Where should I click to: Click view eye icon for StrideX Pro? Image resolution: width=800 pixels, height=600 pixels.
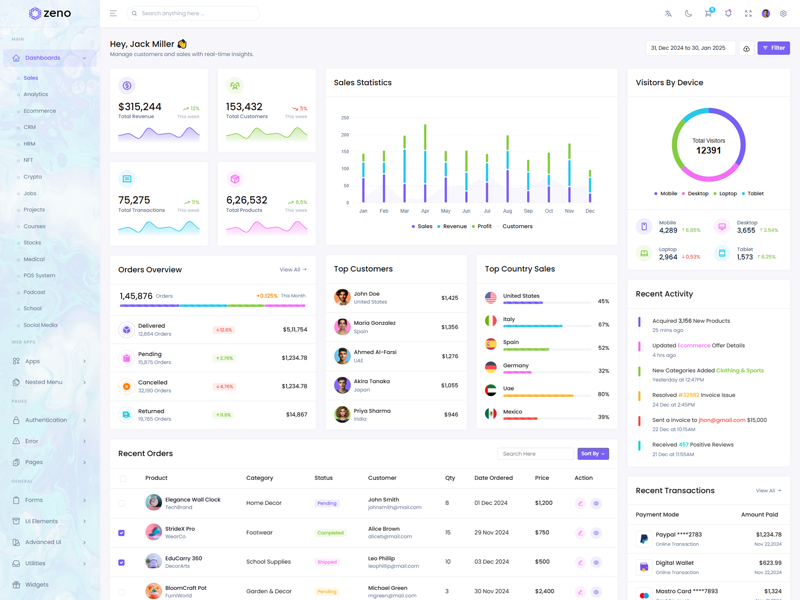point(596,533)
